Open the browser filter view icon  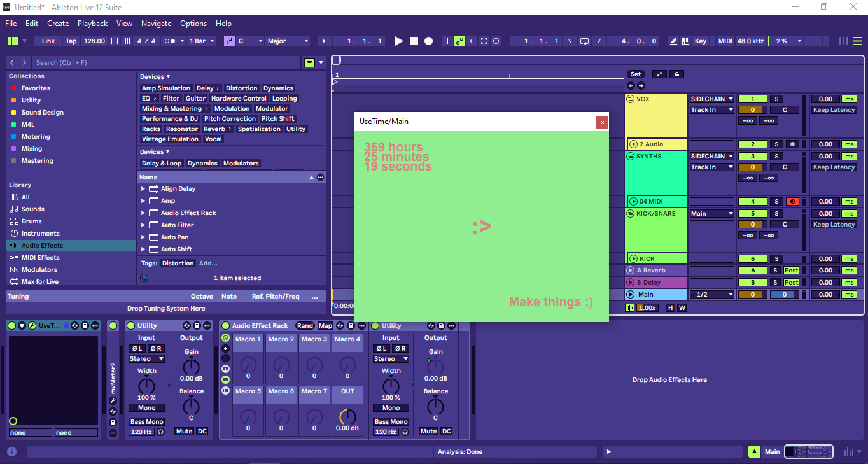pos(309,62)
